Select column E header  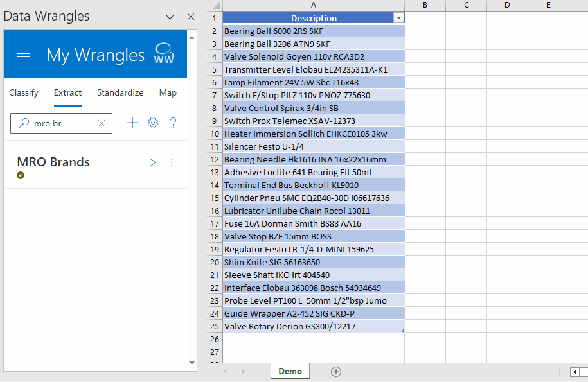548,5
